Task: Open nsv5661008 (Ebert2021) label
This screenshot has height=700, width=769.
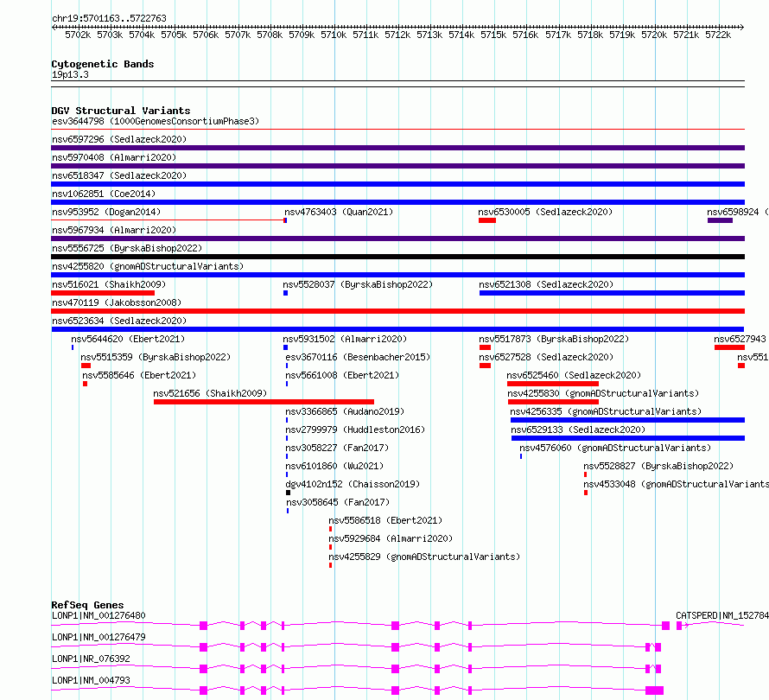Action: (x=342, y=375)
